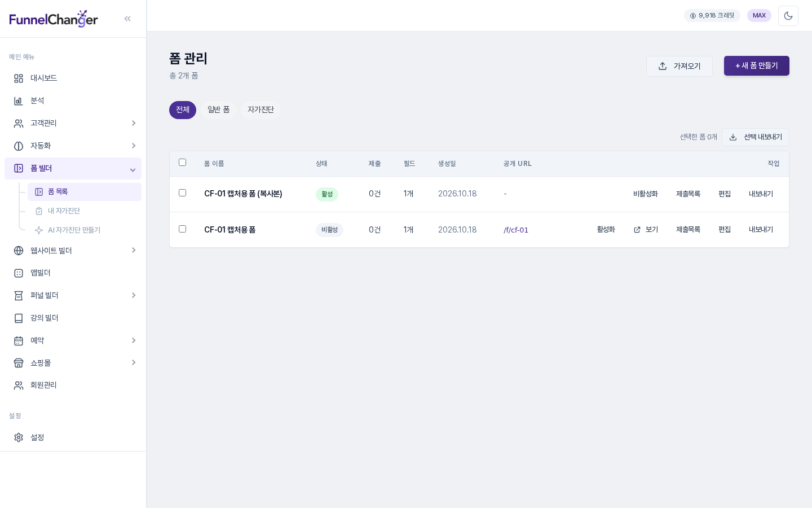The image size is (812, 508).
Task: Collapse the sidebar with the double-chevron icon
Action: 127,19
